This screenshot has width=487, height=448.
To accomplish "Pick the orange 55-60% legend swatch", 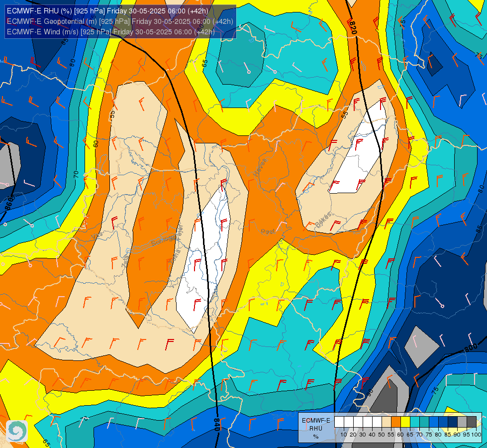I will [396, 422].
